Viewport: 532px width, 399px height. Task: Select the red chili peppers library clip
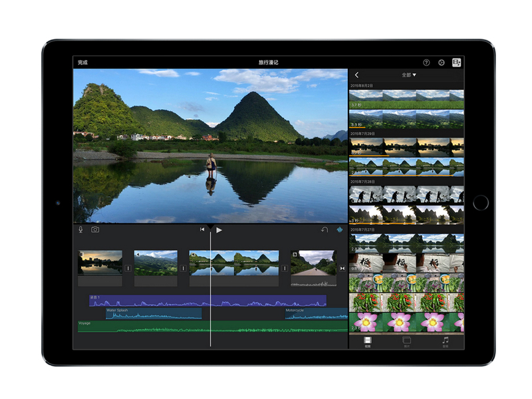[406, 303]
